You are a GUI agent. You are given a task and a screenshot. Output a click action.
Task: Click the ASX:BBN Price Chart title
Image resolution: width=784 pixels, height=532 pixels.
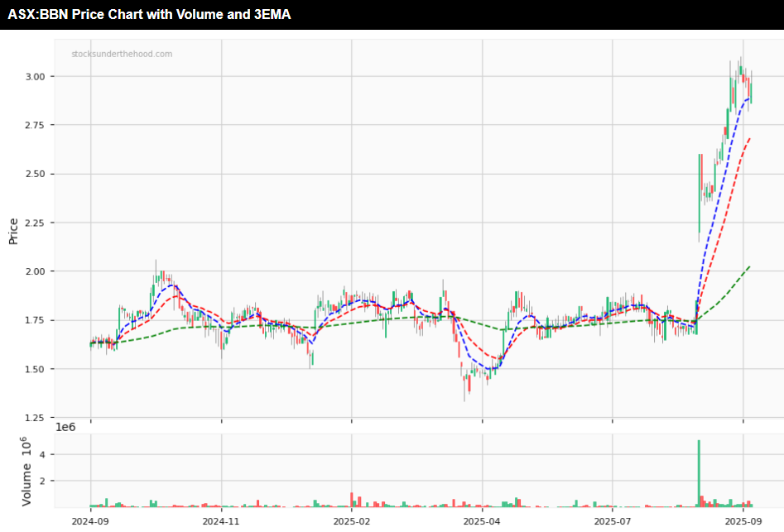click(x=149, y=14)
